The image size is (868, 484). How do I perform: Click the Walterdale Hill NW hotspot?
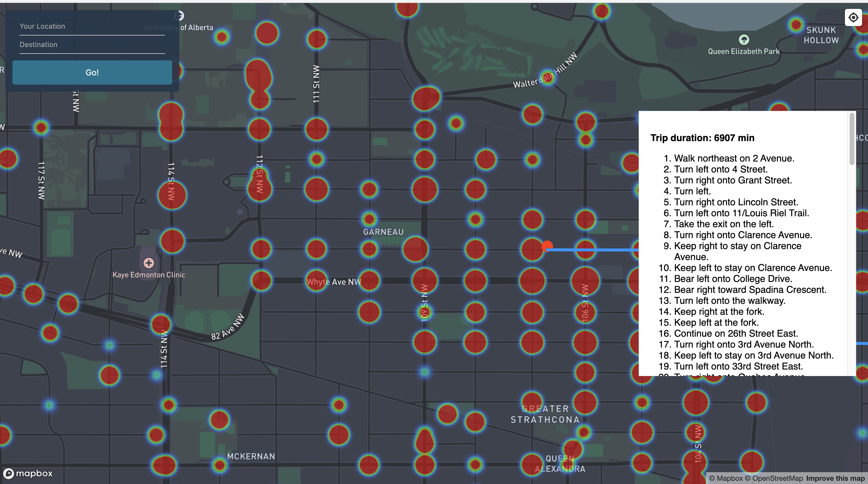pos(547,78)
